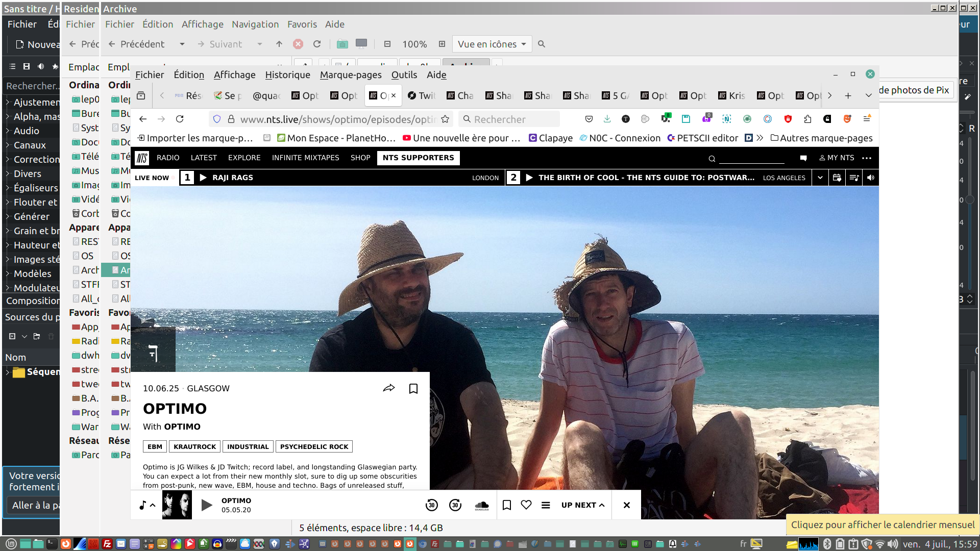980x551 pixels.
Task: Play the Optimo 05.05.20 episode
Action: [x=207, y=505]
